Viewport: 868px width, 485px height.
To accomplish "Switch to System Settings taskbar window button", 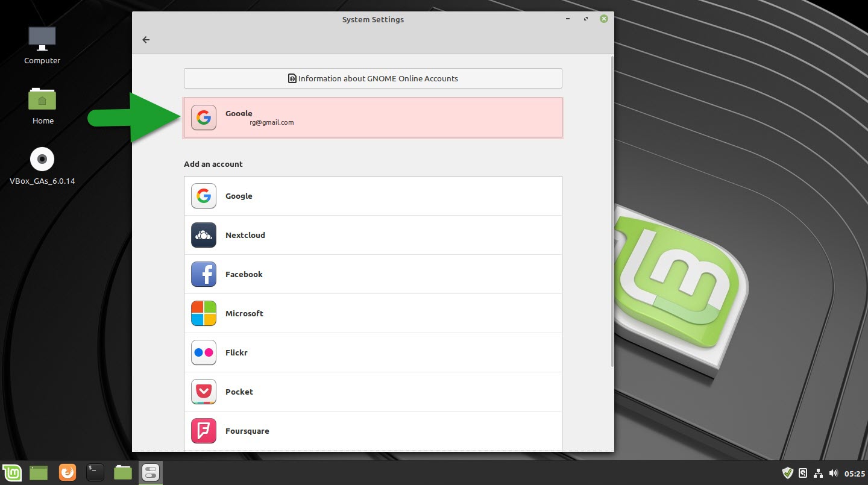I will (x=151, y=472).
